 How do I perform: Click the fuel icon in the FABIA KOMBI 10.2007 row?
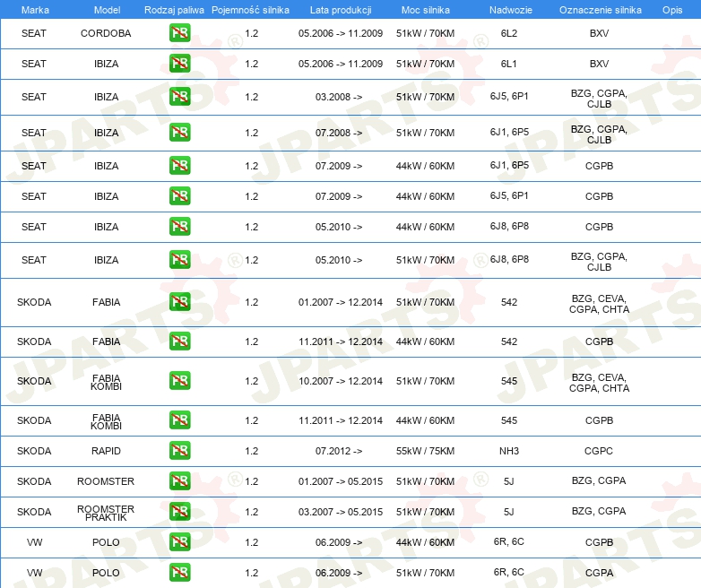pos(179,381)
